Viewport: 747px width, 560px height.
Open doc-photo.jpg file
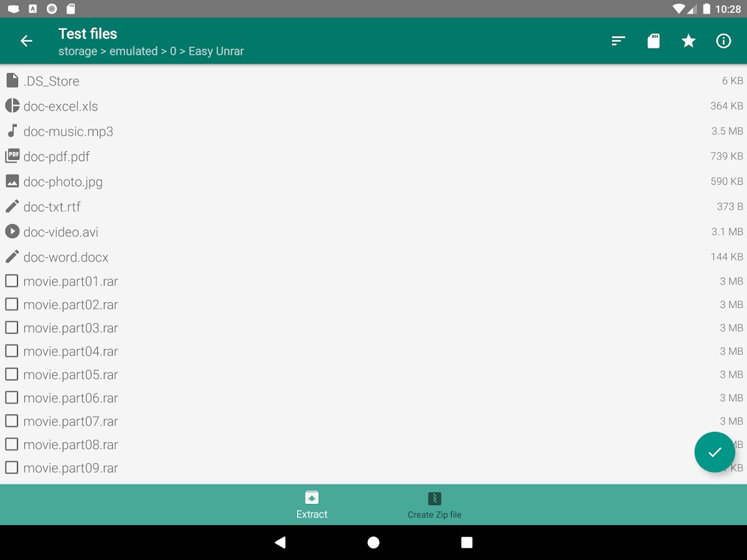tap(374, 182)
